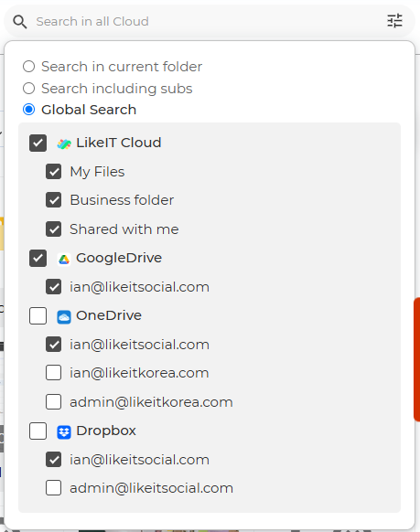
Task: Check ian@likeitkorea.com under OneDrive
Action: 54,373
